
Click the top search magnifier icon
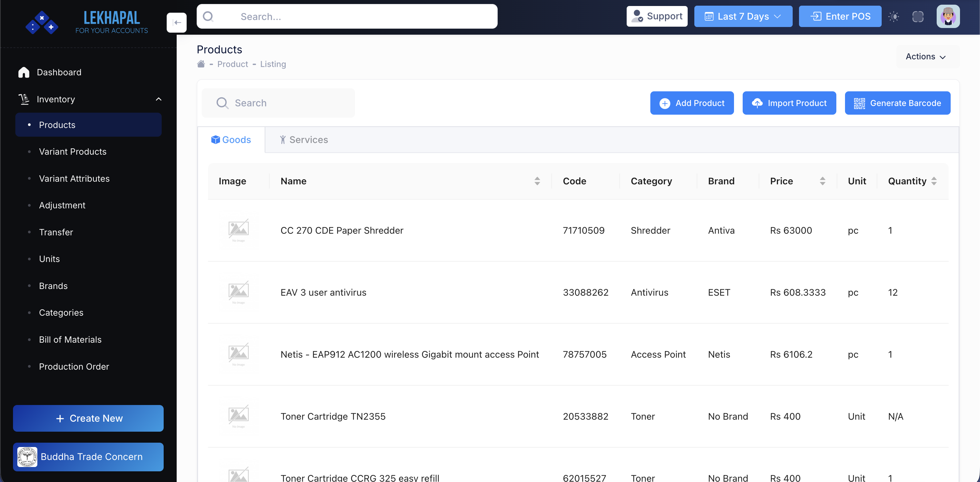pos(208,16)
